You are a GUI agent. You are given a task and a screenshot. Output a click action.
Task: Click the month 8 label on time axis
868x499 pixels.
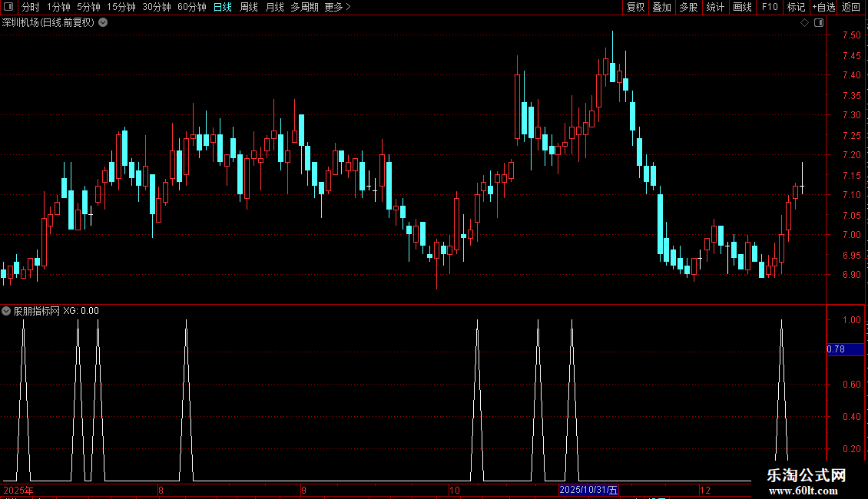pyautogui.click(x=161, y=490)
